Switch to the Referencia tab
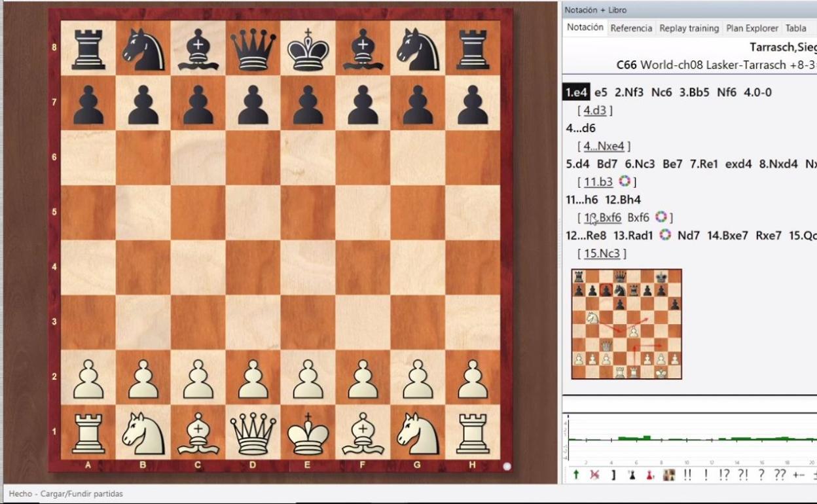817x504 pixels. pyautogui.click(x=631, y=28)
